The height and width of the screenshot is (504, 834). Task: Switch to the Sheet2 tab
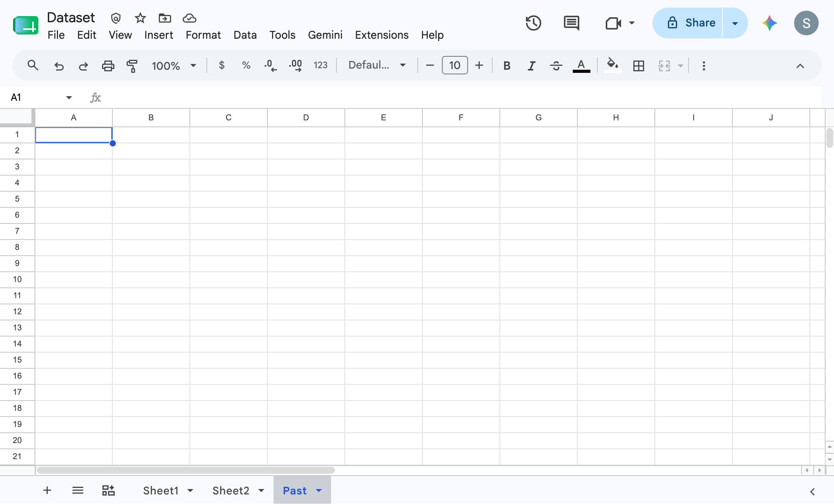coord(231,491)
